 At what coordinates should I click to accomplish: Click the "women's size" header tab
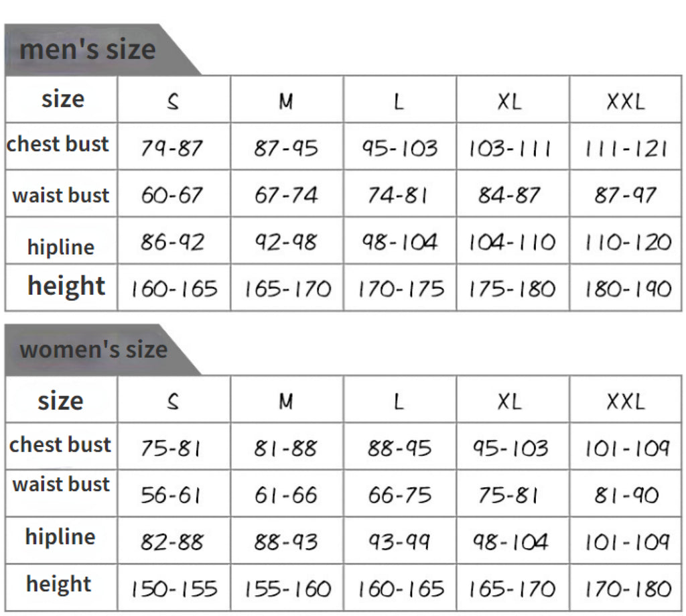pyautogui.click(x=92, y=350)
